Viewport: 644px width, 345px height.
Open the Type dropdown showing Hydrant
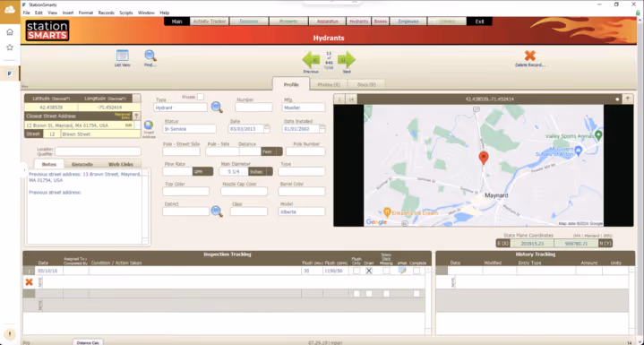point(180,108)
